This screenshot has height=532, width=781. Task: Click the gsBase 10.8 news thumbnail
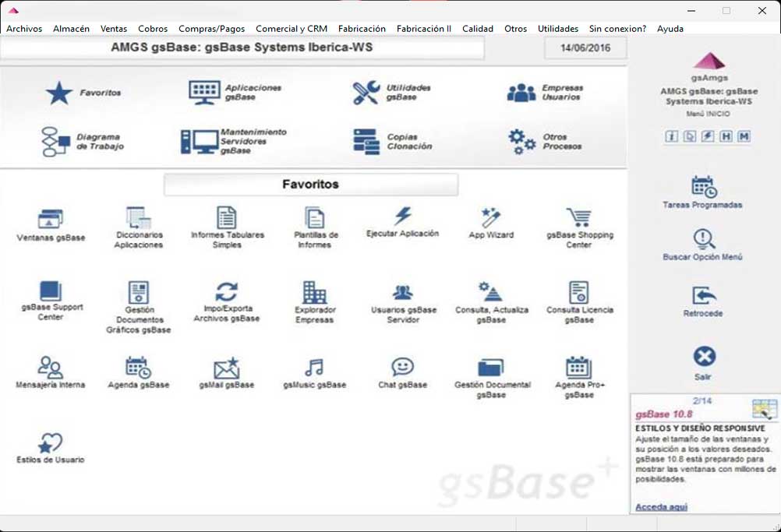(764, 409)
